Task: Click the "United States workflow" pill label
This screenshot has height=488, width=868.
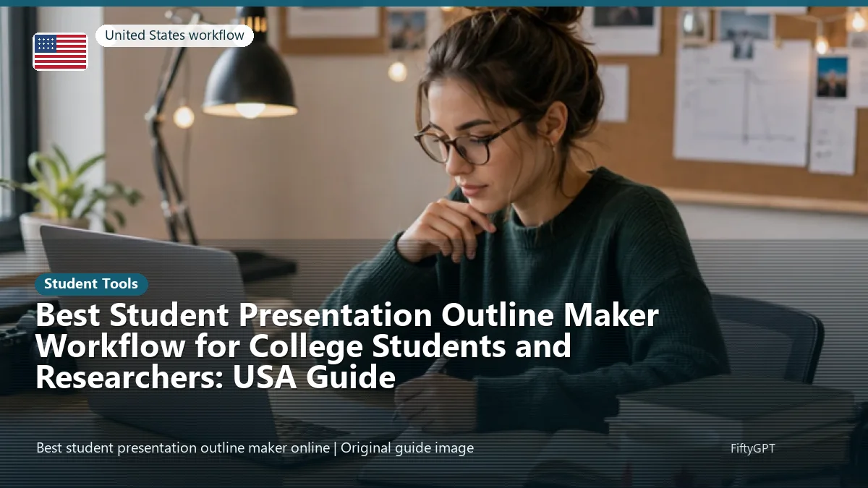Action: coord(174,35)
